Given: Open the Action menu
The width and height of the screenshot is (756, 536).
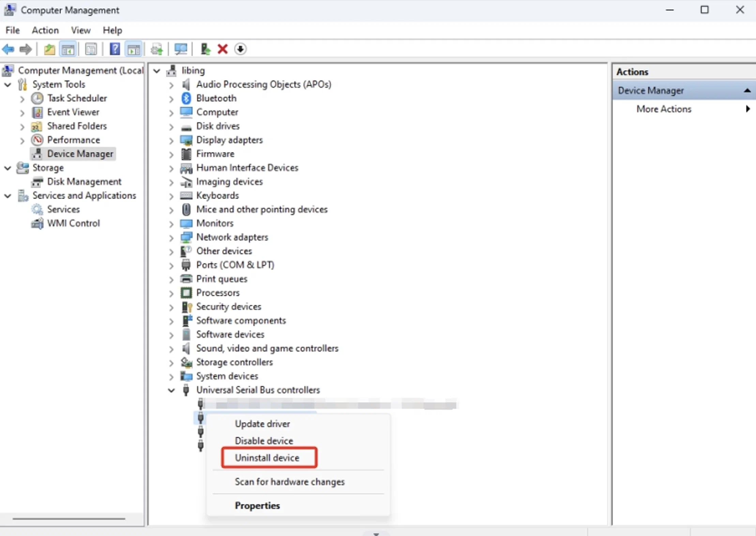Looking at the screenshot, I should click(45, 30).
